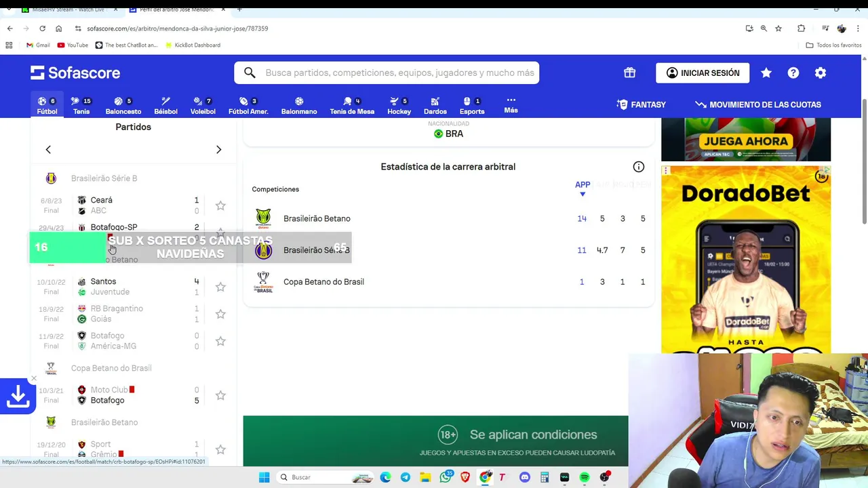Open the settings gear in Sofascore header

[821, 73]
